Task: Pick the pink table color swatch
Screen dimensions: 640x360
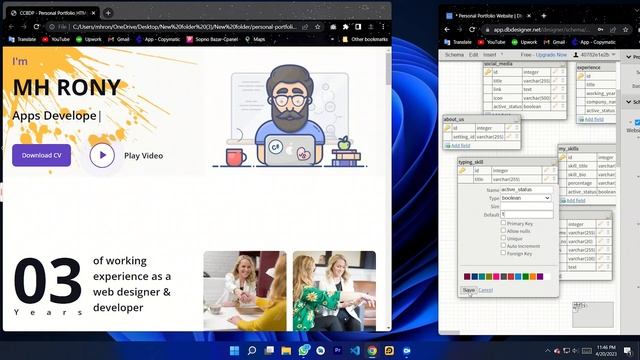Action: point(496,276)
